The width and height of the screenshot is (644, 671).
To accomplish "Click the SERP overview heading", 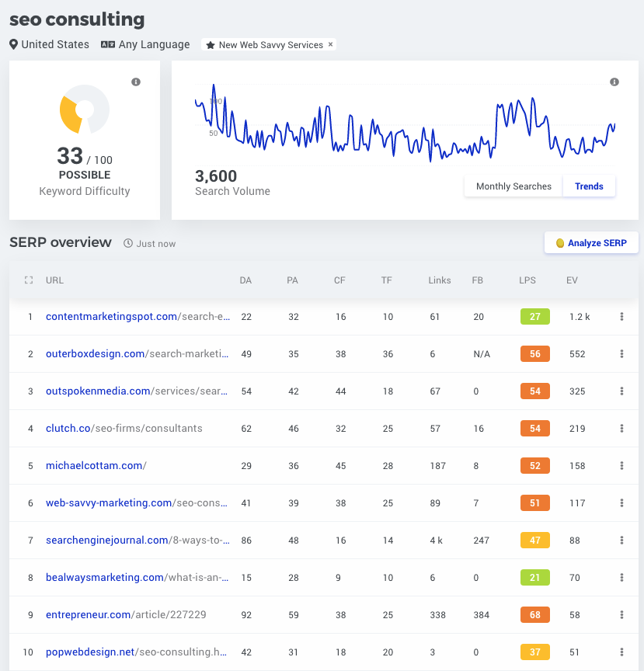I will click(x=61, y=242).
